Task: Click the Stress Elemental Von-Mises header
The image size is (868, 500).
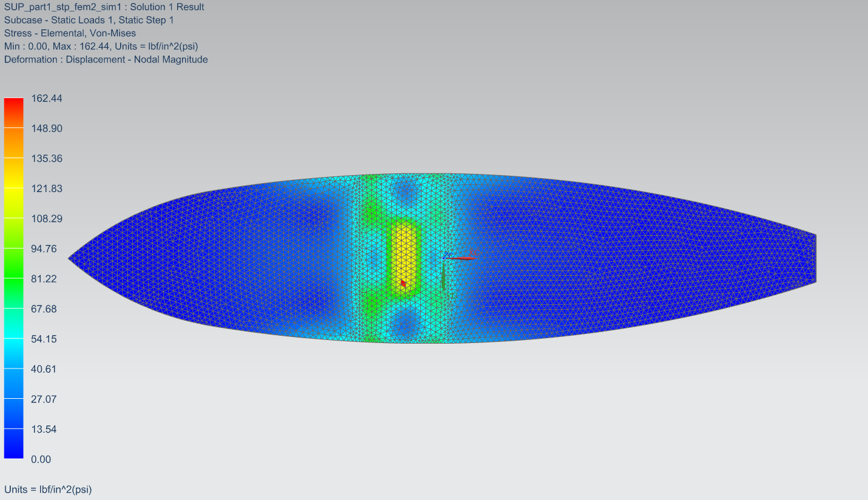Action: click(x=70, y=33)
